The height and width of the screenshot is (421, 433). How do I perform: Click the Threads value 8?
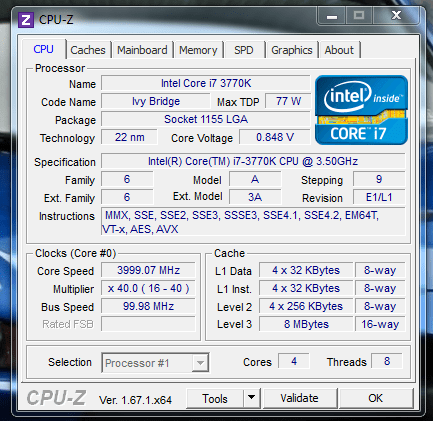387,361
